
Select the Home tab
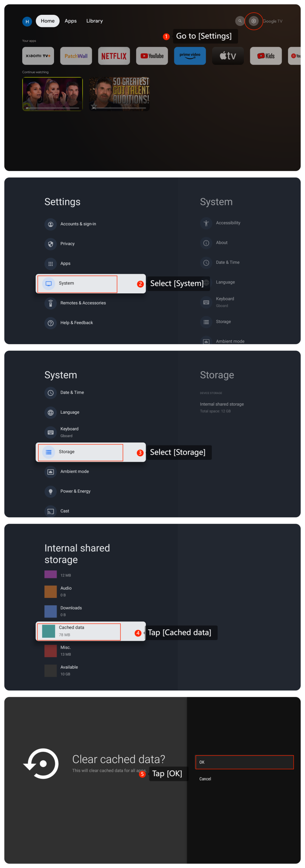(48, 21)
